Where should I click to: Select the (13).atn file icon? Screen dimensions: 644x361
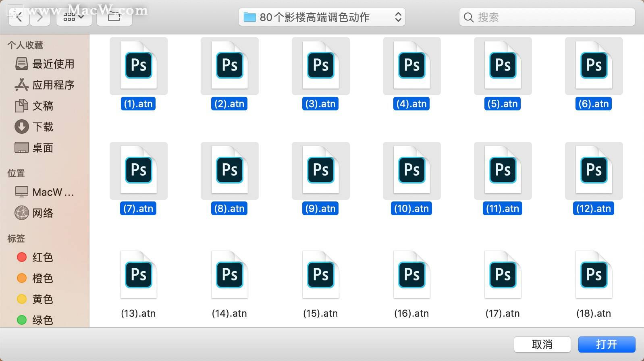pos(139,275)
